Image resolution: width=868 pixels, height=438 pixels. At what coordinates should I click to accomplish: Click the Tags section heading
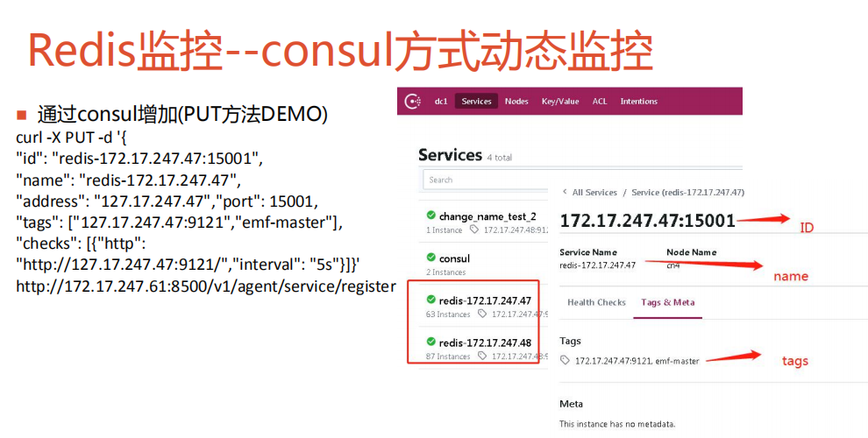[570, 342]
